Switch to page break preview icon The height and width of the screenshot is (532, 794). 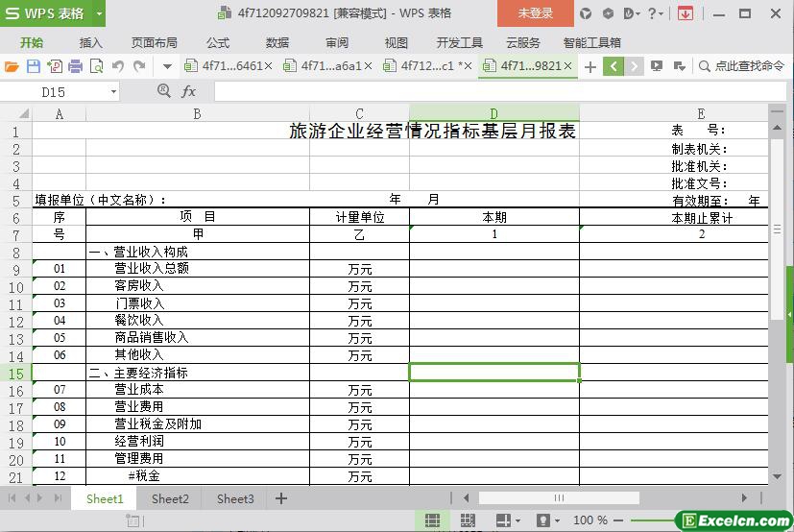click(468, 520)
